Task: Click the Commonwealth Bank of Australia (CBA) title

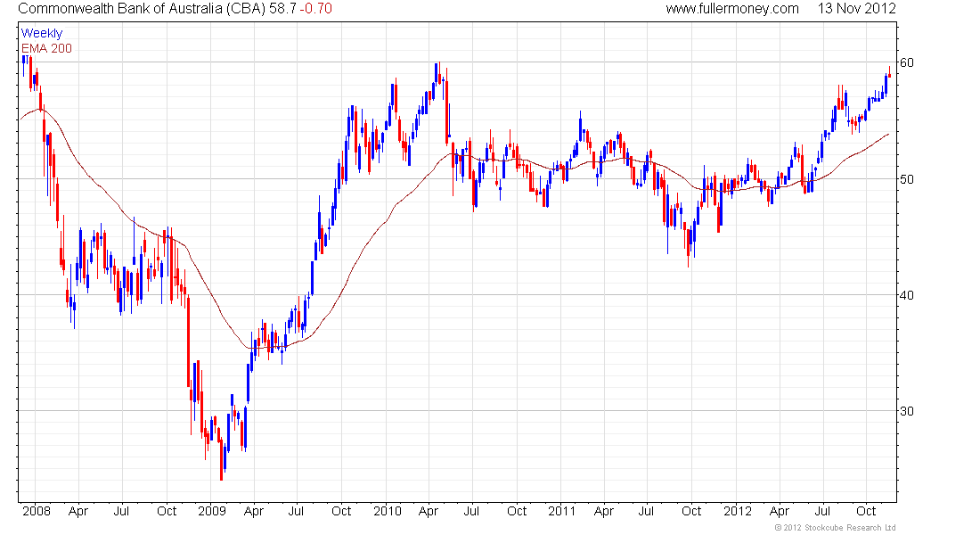Action: [142, 9]
